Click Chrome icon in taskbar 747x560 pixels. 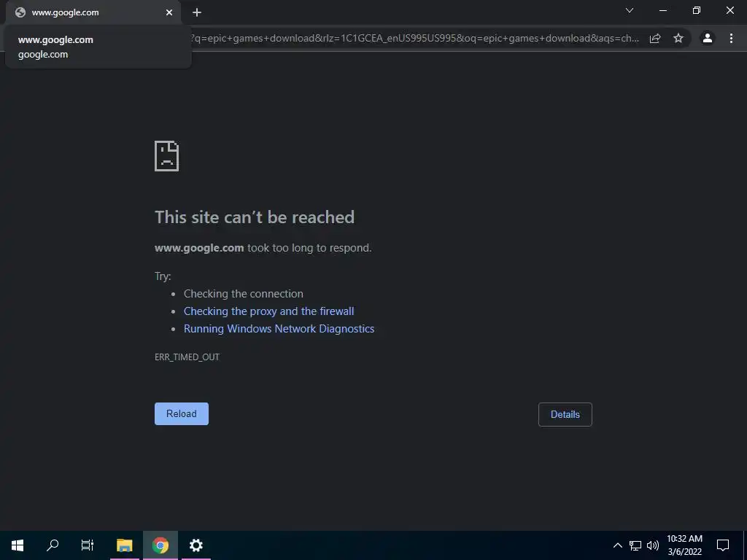coord(160,545)
